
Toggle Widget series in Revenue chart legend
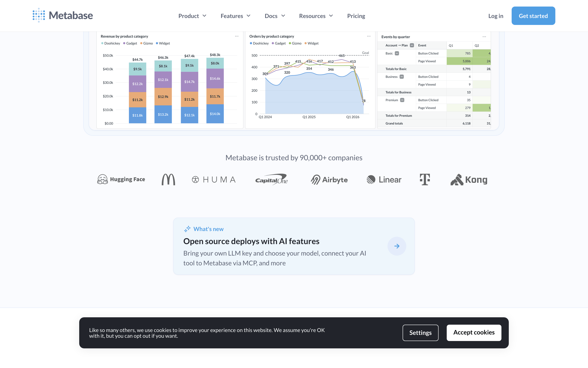pyautogui.click(x=163, y=43)
